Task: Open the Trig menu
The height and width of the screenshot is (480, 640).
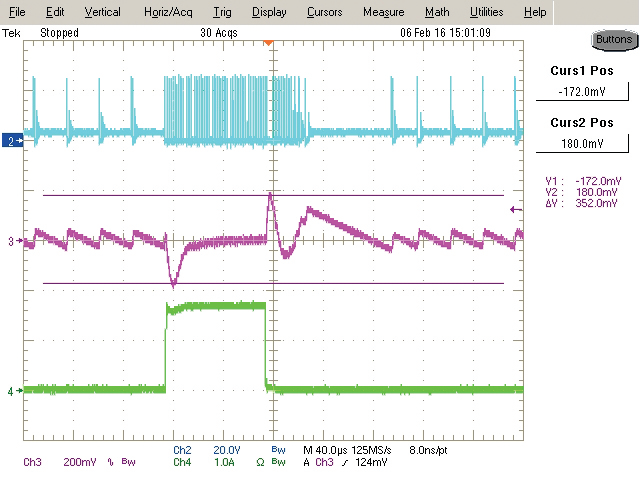Action: (222, 12)
